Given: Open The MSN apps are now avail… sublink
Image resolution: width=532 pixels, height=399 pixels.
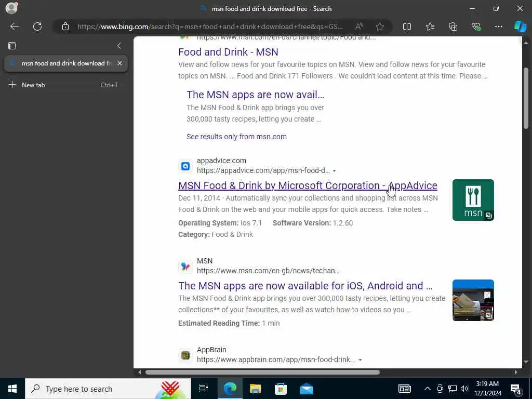Looking at the screenshot, I should (255, 95).
